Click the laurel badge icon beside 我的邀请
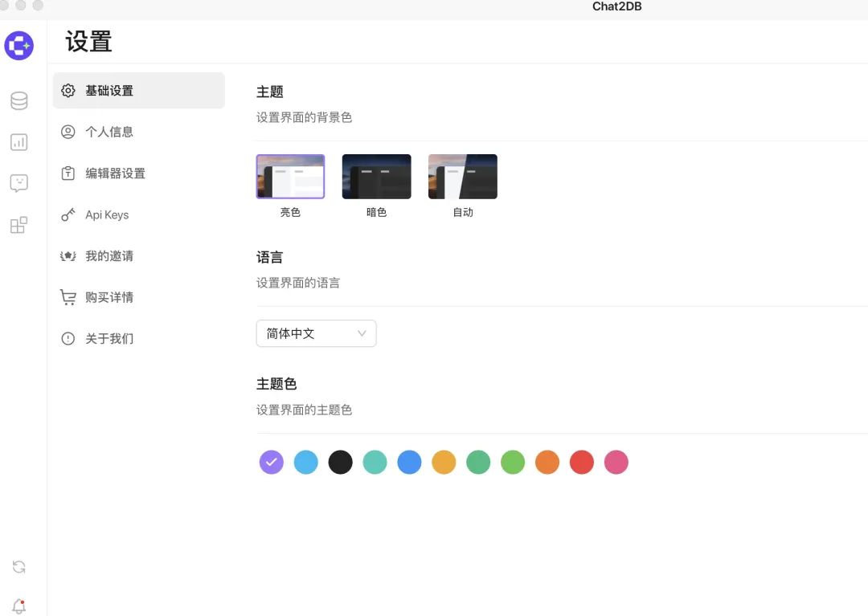The height and width of the screenshot is (616, 868). (68, 256)
